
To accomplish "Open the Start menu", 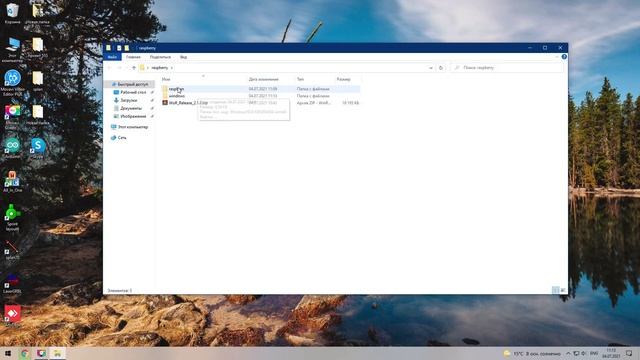I will [7, 353].
